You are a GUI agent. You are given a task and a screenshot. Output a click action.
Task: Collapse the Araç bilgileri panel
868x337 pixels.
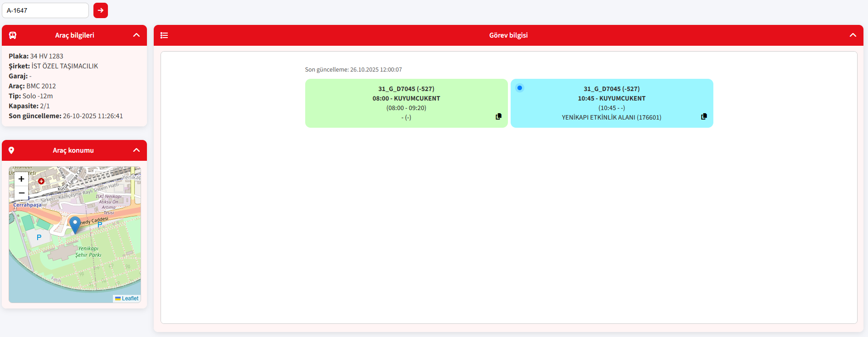pos(137,35)
